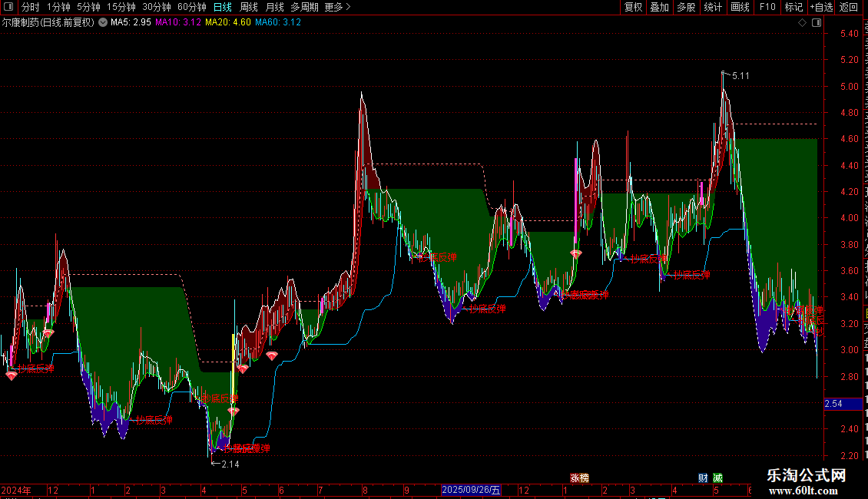
Task: Select the 60分钟 period tab
Action: click(x=191, y=7)
